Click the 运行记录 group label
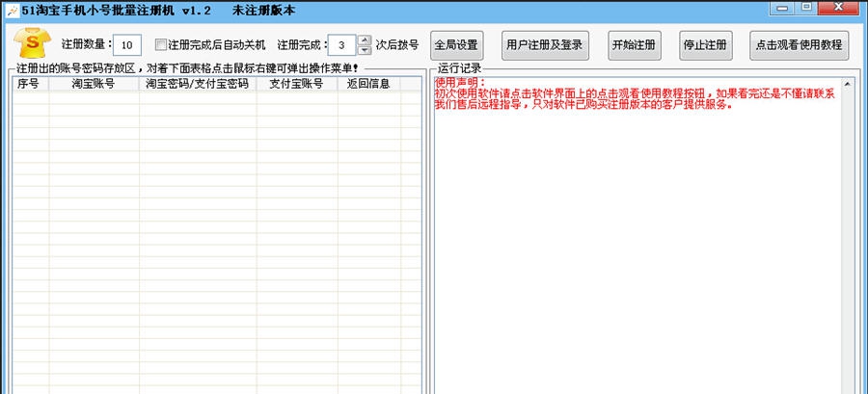 459,69
